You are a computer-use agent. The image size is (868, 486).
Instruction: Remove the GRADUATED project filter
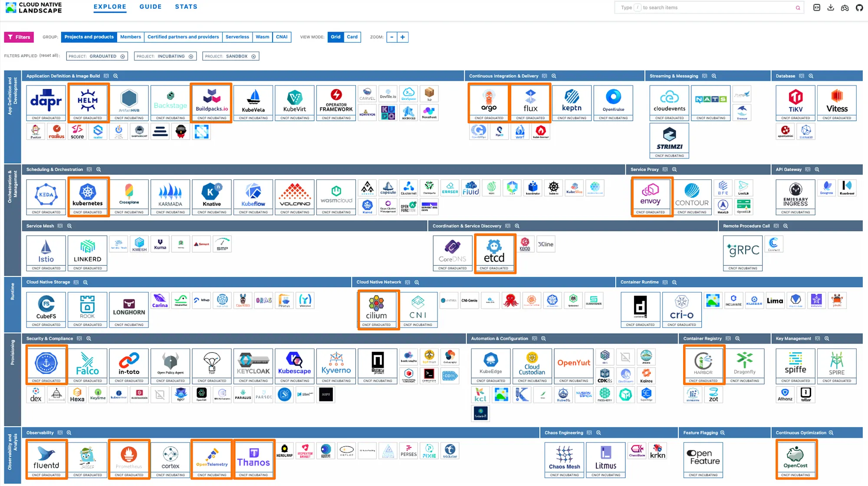(123, 56)
